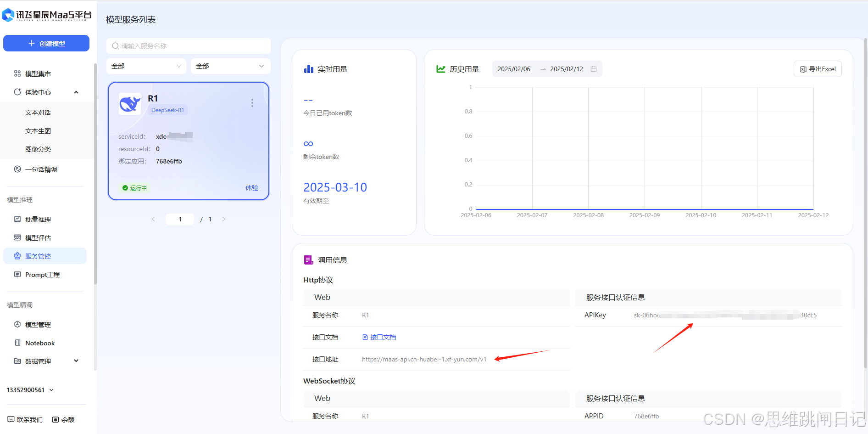This screenshot has width=868, height=434.
Task: Open the date range calendar icon
Action: tap(594, 69)
